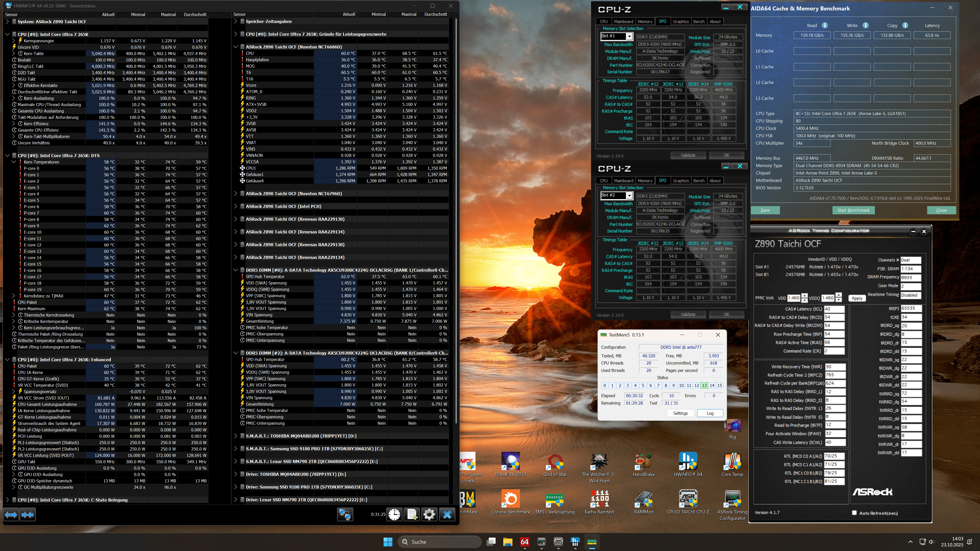Open HWiNFO sensor settings gear icon
This screenshot has width=980, height=551.
[x=429, y=515]
